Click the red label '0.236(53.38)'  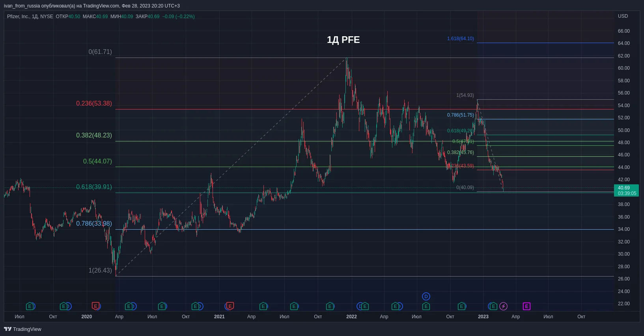[94, 103]
